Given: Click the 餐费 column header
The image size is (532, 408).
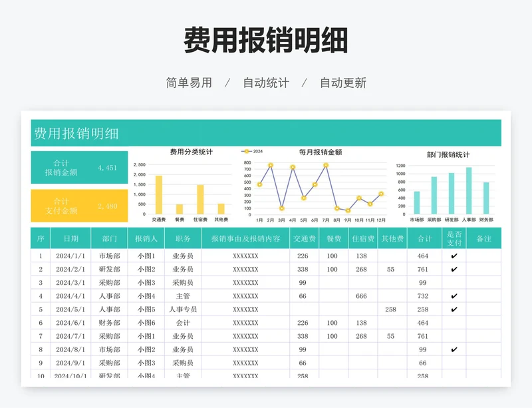Looking at the screenshot, I should coord(334,238).
